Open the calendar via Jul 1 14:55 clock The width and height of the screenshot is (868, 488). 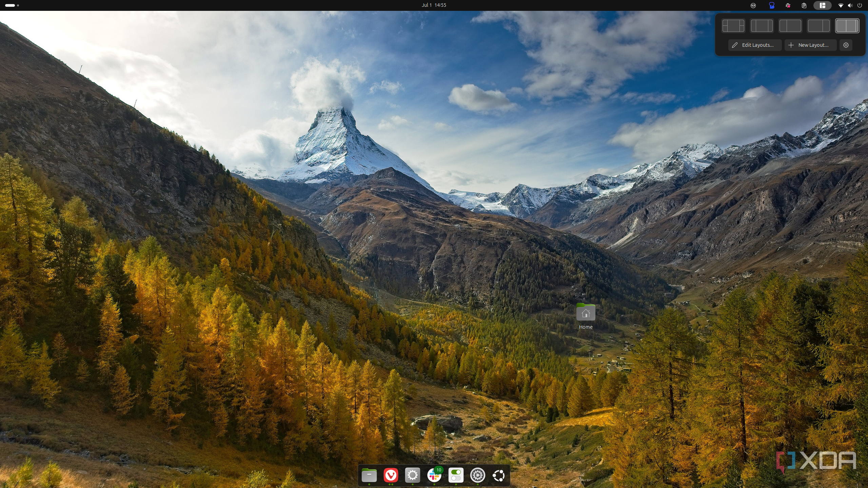coord(434,5)
